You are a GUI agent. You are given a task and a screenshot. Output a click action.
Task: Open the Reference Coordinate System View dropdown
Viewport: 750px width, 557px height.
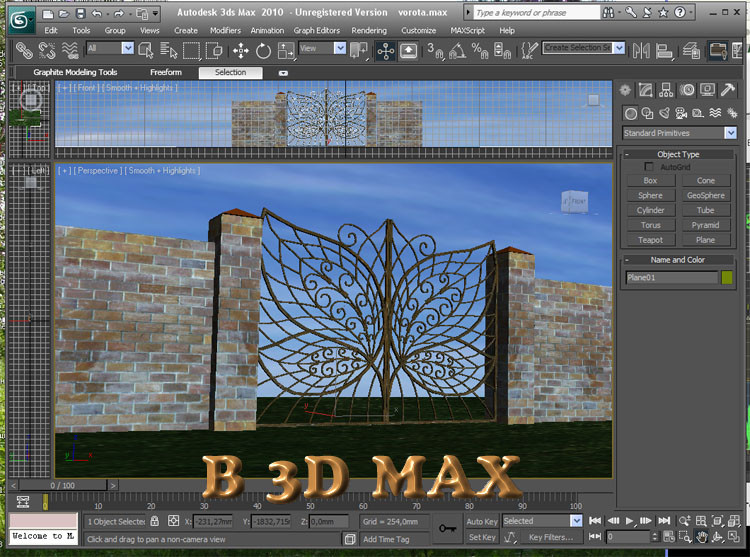pos(322,48)
